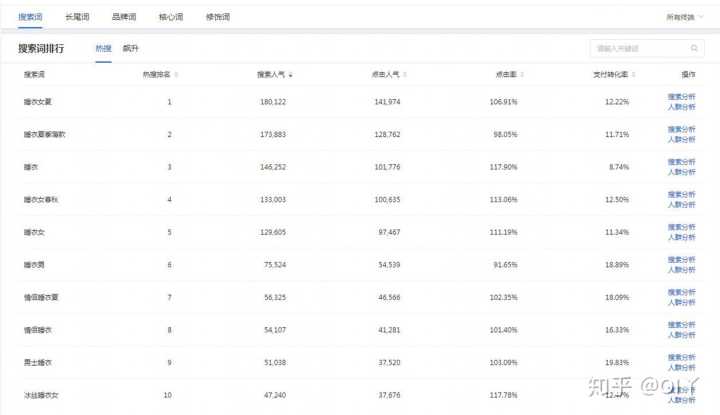This screenshot has width=720, height=415.
Task: Open 搜索分析 for 睡衣女夏 row
Action: 681,97
